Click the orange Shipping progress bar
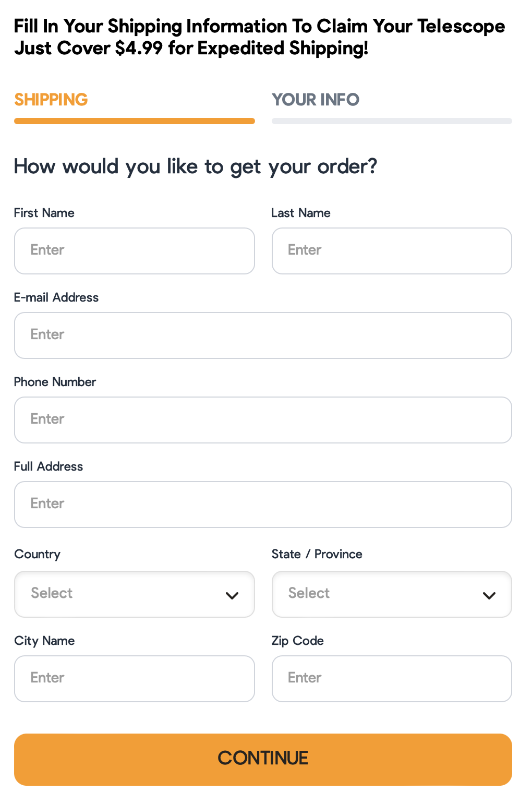 pos(134,121)
